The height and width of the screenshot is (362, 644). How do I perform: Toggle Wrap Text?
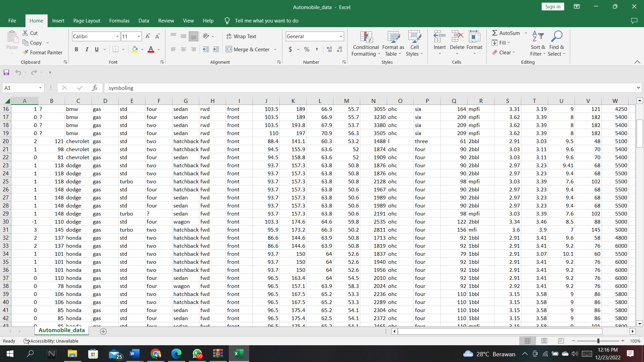point(241,36)
